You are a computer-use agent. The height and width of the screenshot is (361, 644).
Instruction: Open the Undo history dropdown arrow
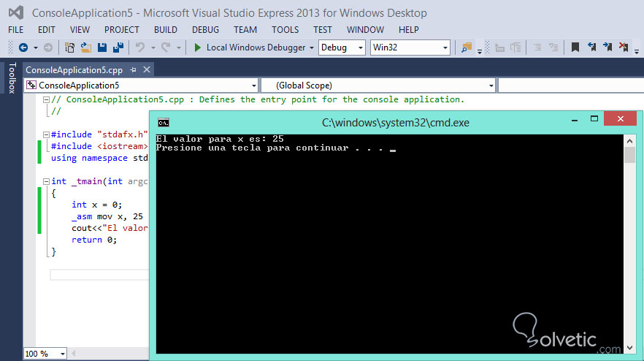click(153, 48)
